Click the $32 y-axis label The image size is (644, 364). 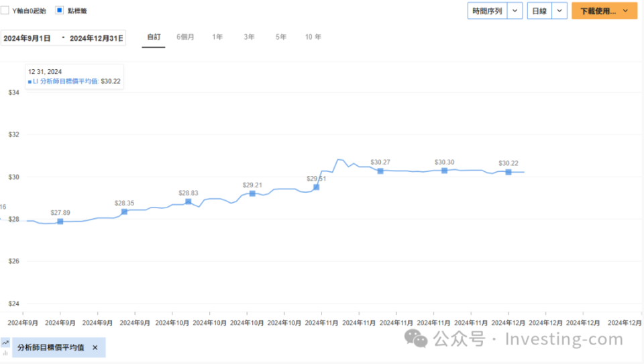[13, 134]
